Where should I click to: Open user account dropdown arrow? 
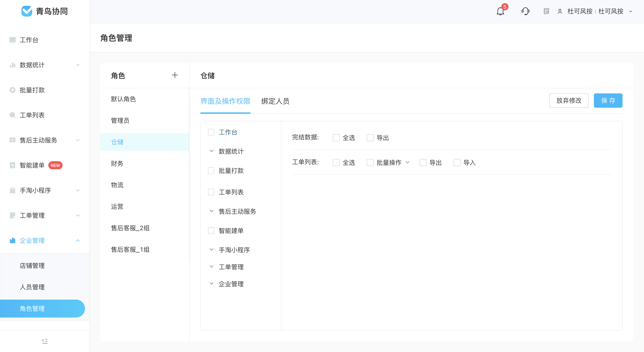(631, 11)
